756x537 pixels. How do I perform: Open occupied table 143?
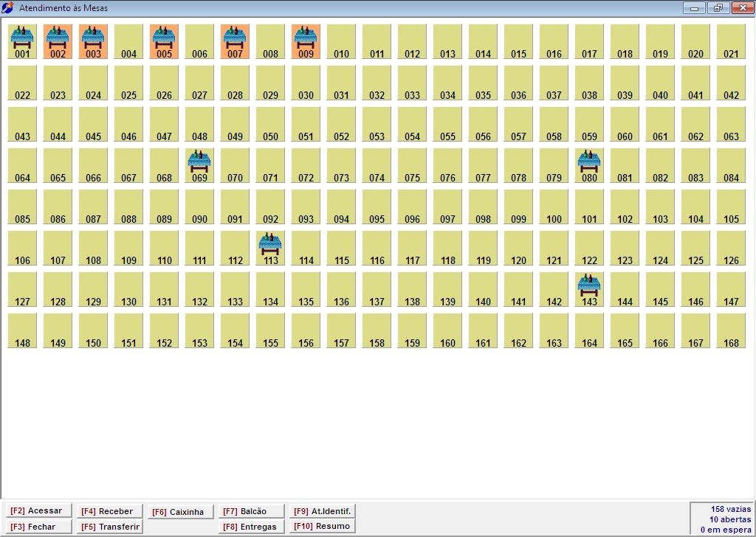coord(589,289)
